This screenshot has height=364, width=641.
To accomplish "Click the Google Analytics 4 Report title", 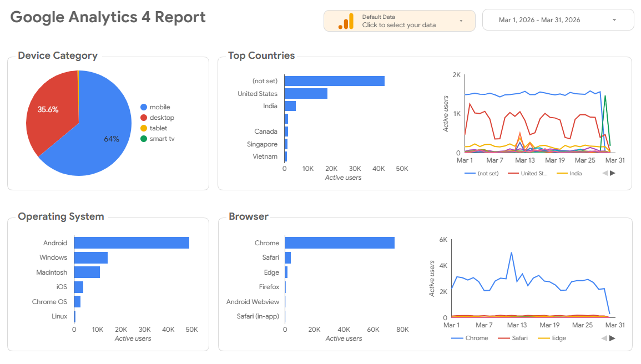I will coord(108,17).
